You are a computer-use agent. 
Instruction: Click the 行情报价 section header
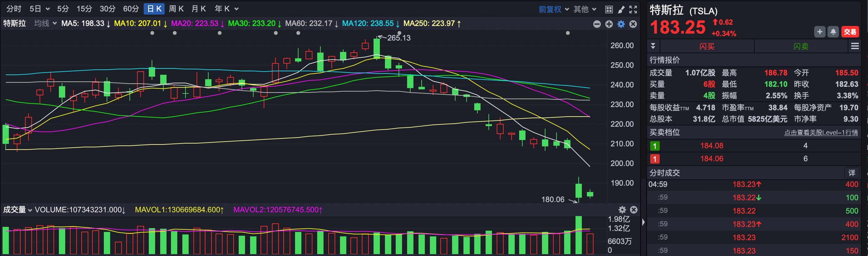point(664,60)
